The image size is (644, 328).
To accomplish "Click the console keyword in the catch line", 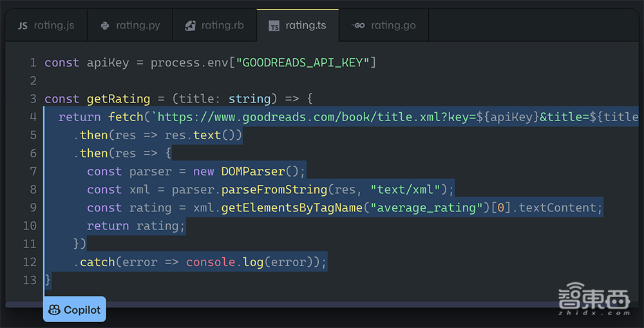I will (211, 262).
